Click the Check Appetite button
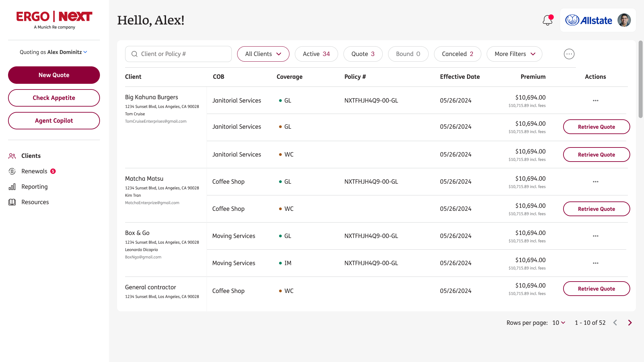Viewport: 644px width, 362px height. 54,98
